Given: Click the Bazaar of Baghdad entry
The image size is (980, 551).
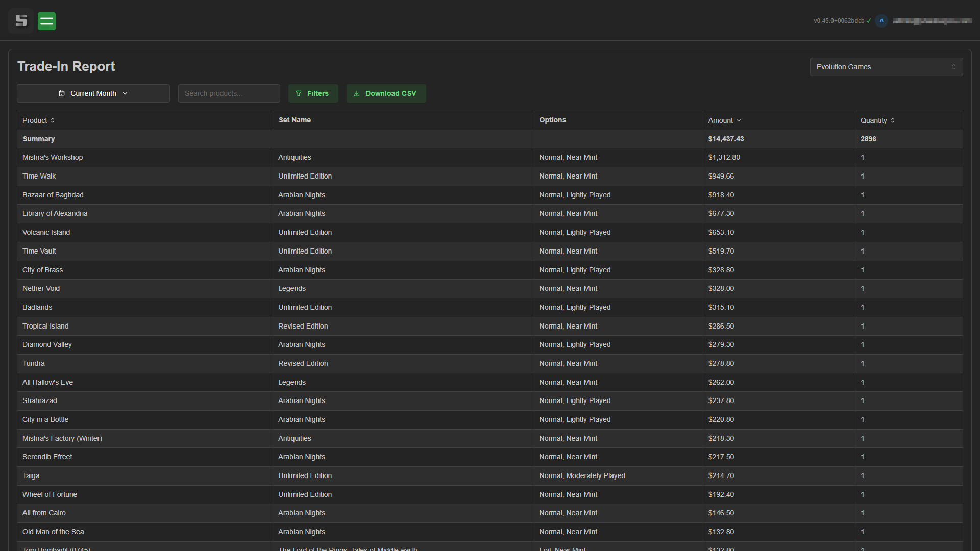Looking at the screenshot, I should 53,195.
